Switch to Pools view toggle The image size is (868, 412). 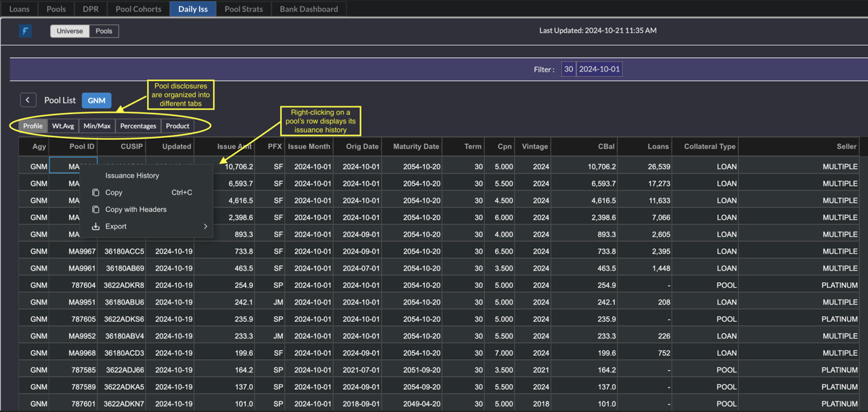pos(104,31)
